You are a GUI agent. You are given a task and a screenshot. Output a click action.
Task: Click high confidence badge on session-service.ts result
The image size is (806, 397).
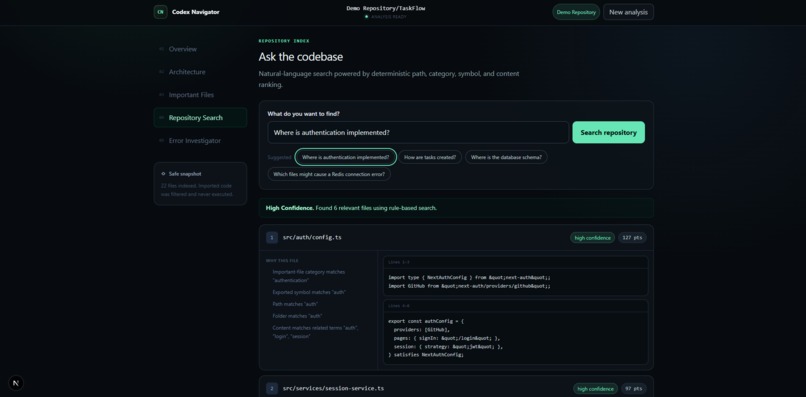point(595,389)
